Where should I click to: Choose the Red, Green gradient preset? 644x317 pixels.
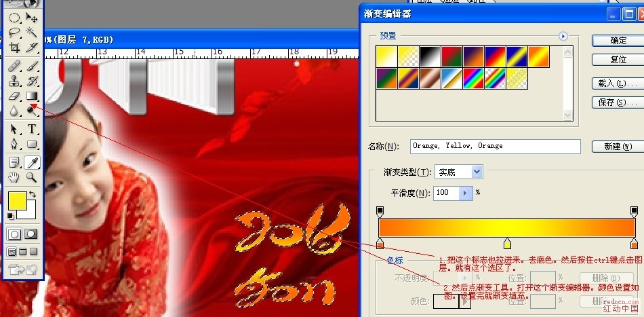[x=451, y=57]
